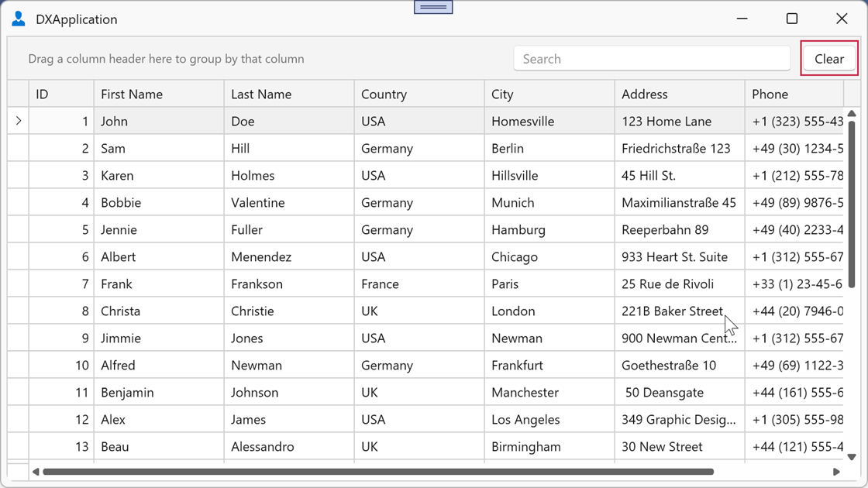868x488 pixels.
Task: Click the "Chicago" city cell
Action: (549, 256)
